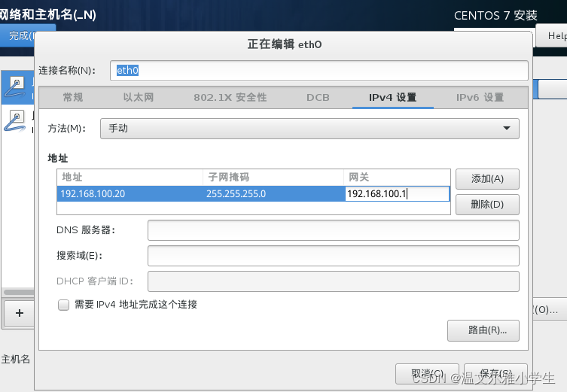This screenshot has width=567, height=392.
Task: Click the 网关 column header
Action: click(x=397, y=177)
